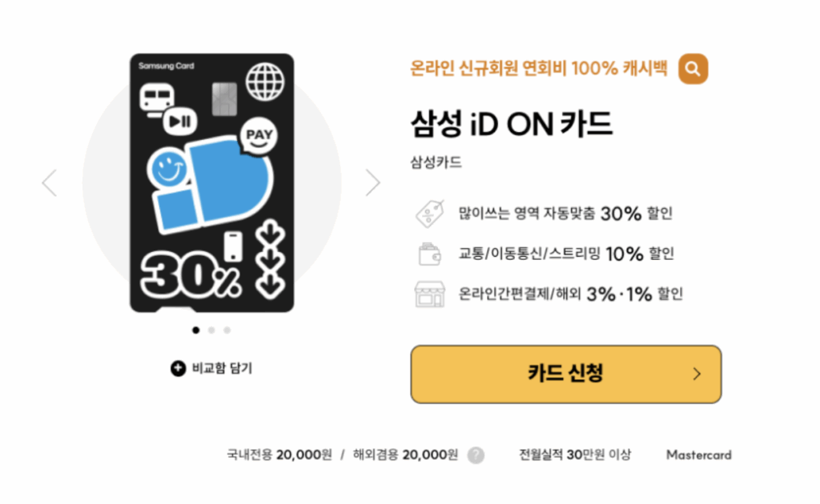Select the third carousel dot indicator
The width and height of the screenshot is (820, 504).
(x=227, y=330)
